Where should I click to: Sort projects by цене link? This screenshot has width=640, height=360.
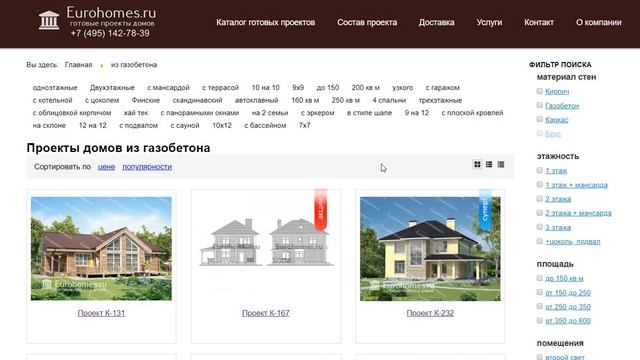coord(106,167)
